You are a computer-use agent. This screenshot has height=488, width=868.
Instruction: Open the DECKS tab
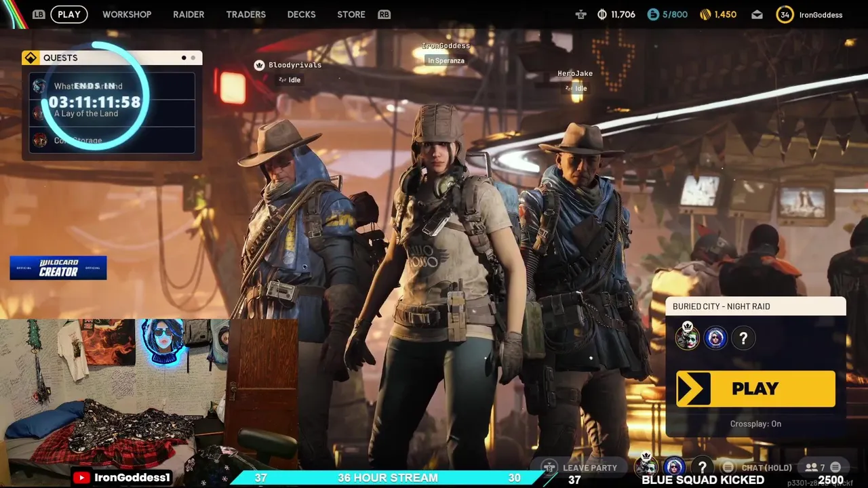point(301,14)
